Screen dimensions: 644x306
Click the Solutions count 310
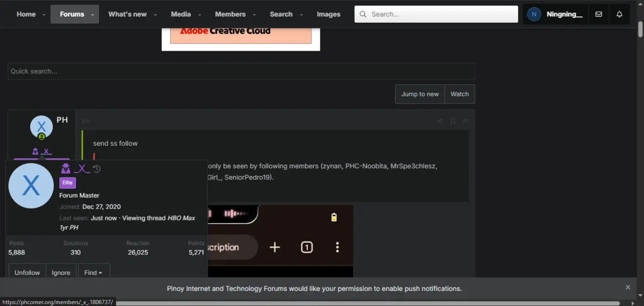[x=75, y=252]
